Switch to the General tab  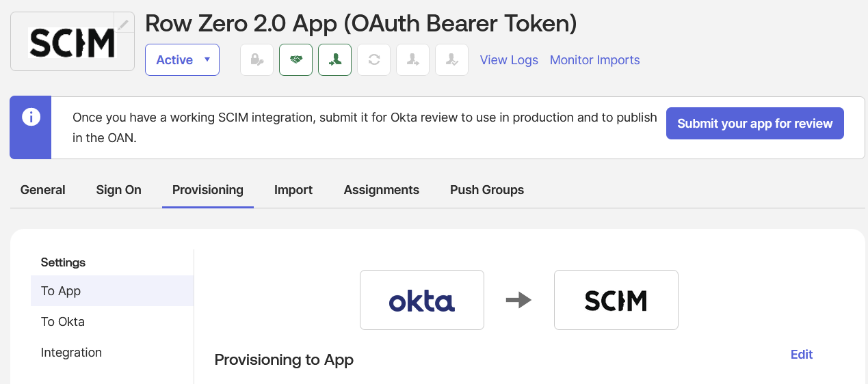coord(43,190)
